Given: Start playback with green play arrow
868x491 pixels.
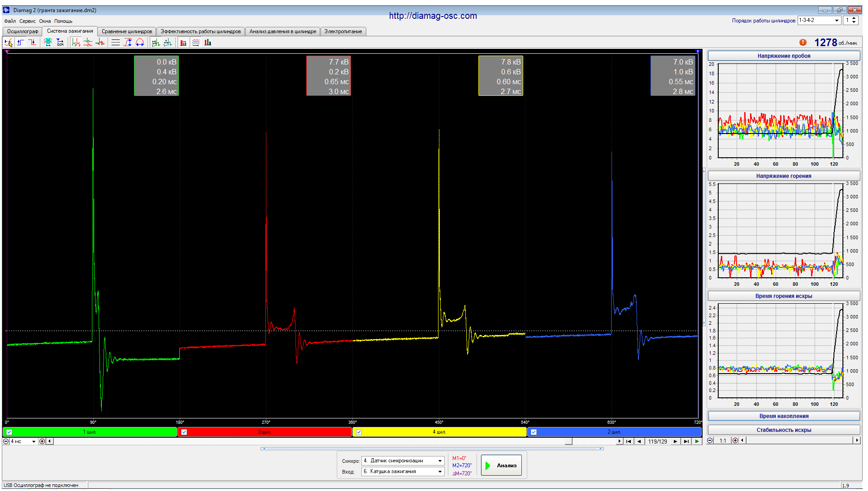Looking at the screenshot, I should pyautogui.click(x=697, y=441).
